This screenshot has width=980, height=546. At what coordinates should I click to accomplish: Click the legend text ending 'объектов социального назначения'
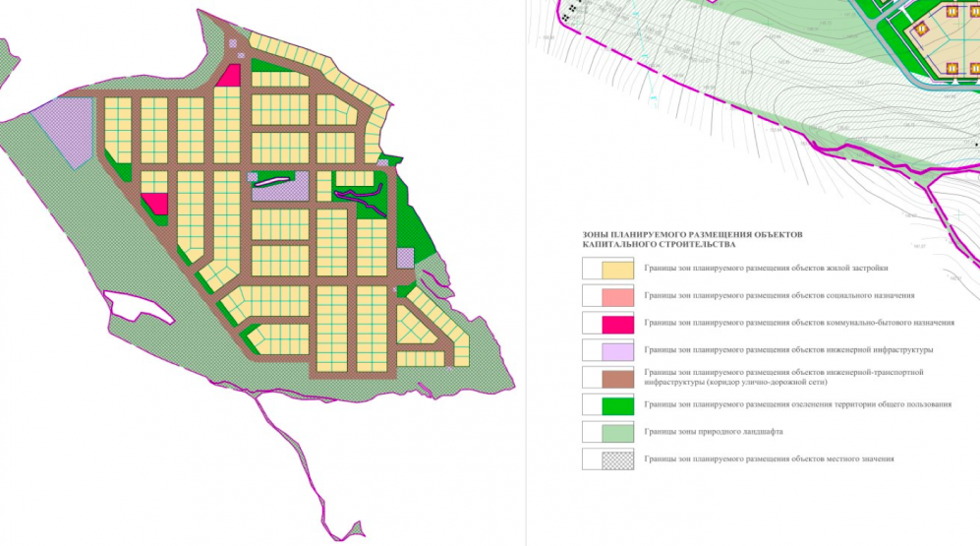pyautogui.click(x=779, y=296)
